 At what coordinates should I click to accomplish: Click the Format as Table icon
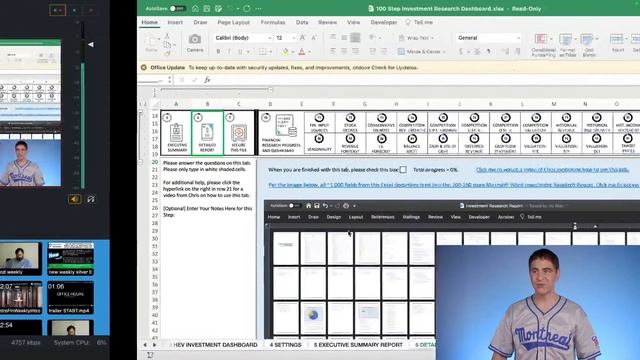click(x=567, y=45)
